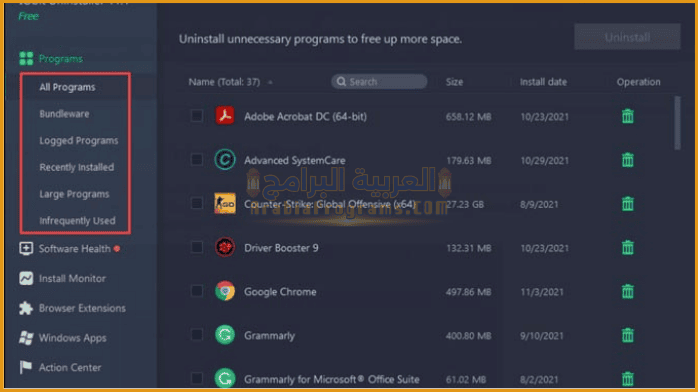Open Windows Apps section
This screenshot has width=698, height=392.
point(73,338)
